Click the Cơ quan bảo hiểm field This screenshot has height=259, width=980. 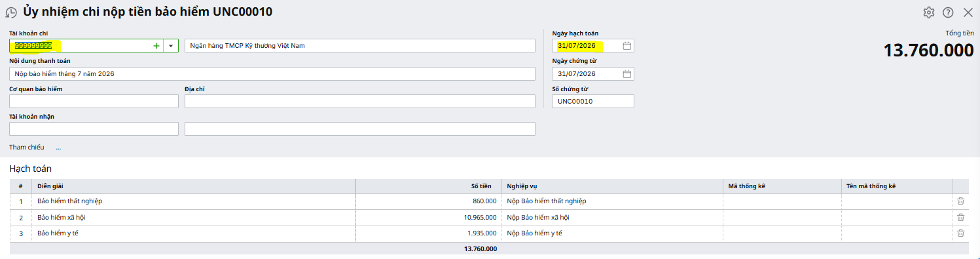[x=94, y=101]
